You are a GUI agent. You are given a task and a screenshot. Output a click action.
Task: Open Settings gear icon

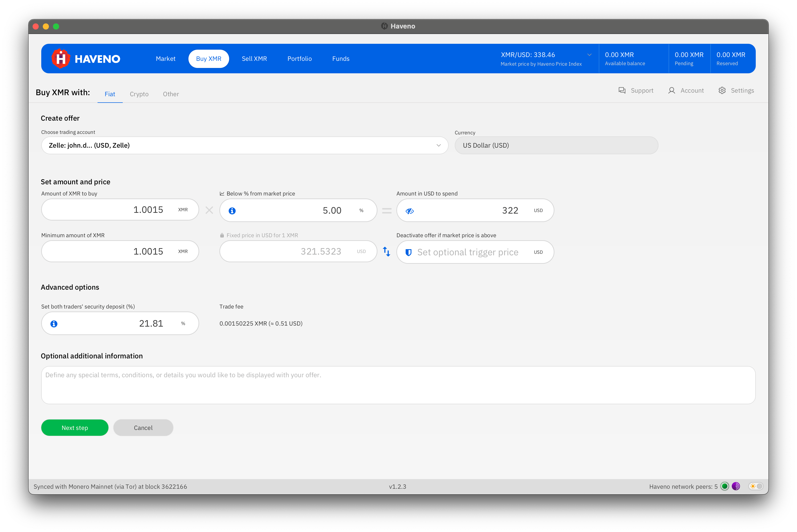[722, 91]
